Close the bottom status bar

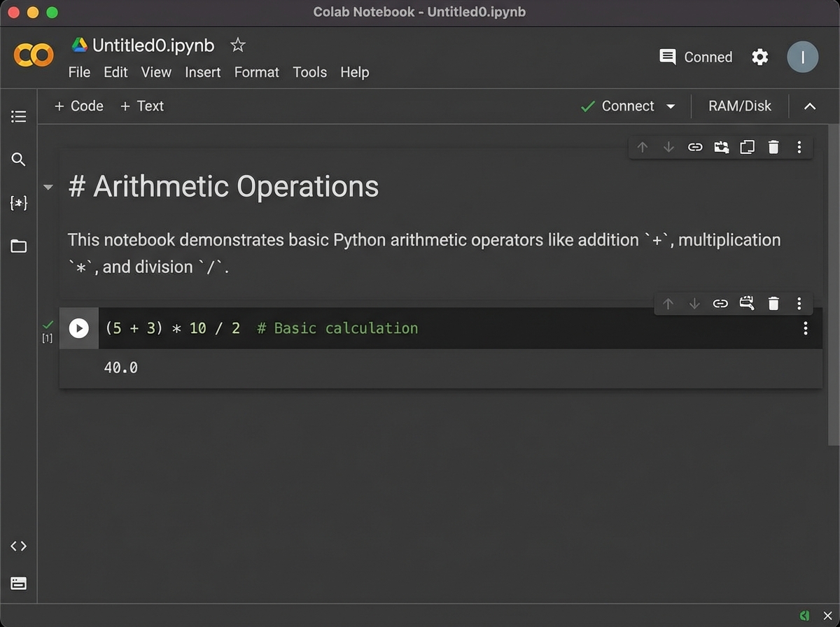(x=827, y=615)
